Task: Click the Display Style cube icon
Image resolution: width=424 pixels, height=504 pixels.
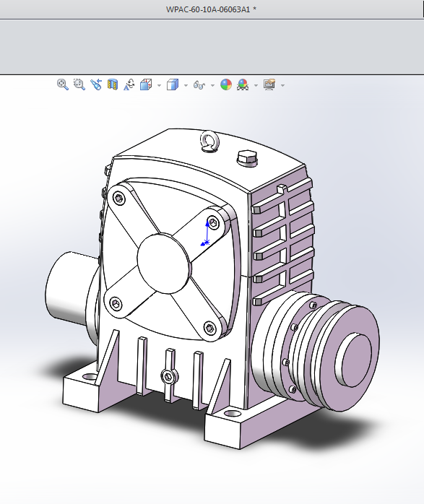Action: [173, 85]
